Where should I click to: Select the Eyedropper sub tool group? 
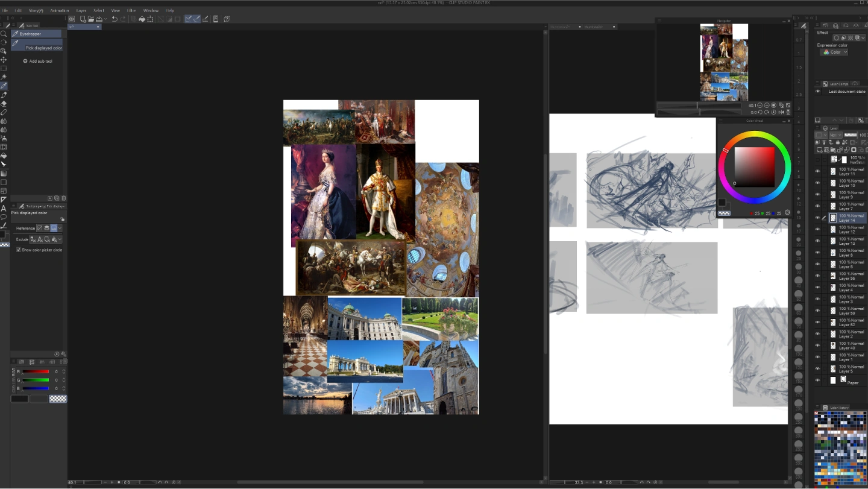[36, 34]
